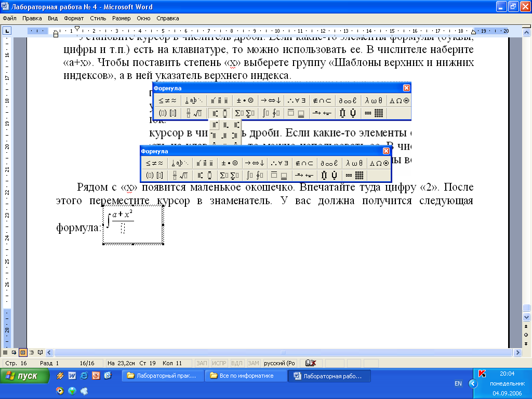
Task: Switch to Outline view button
Action: tap(32, 353)
